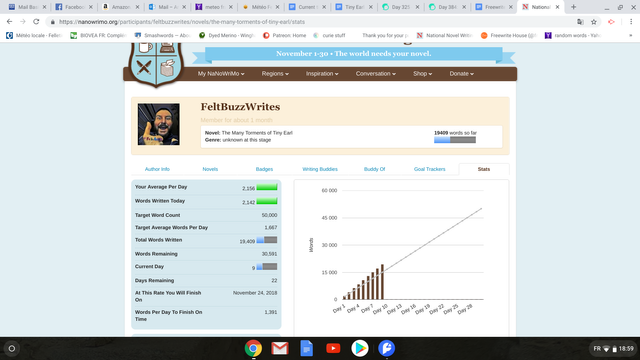640x360 pixels.
Task: Open the Donate dropdown
Action: [462, 74]
